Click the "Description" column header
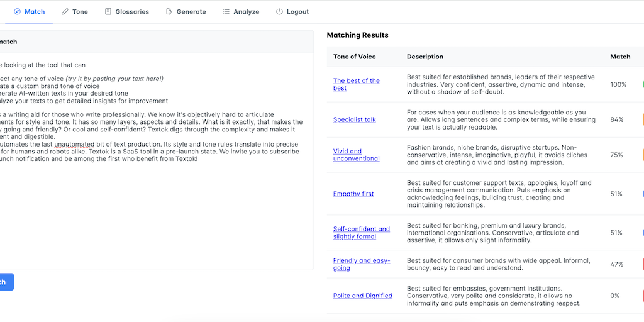Viewport: 644px width, 322px height. click(x=425, y=57)
